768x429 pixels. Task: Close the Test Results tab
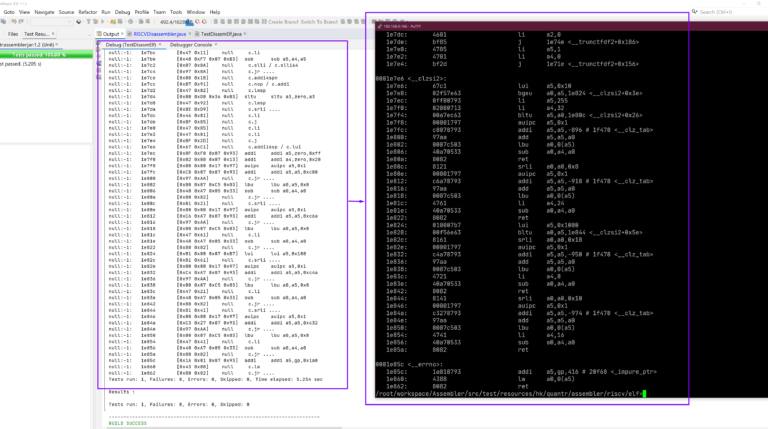point(53,34)
